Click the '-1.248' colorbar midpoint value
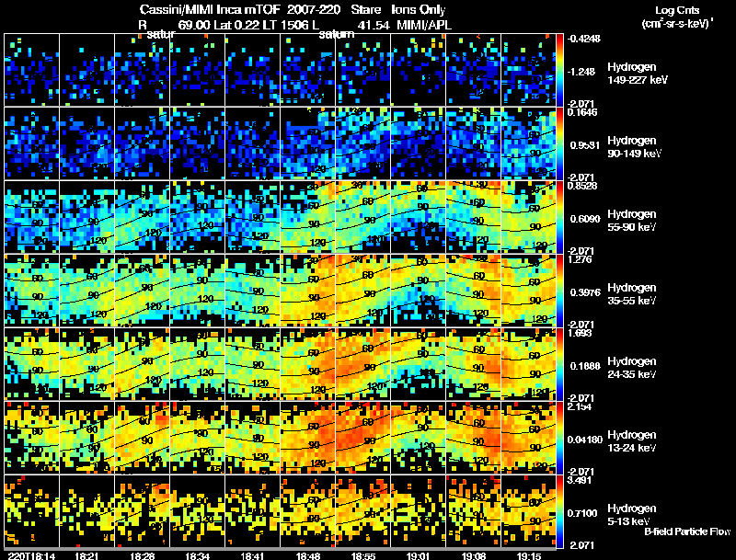This screenshot has width=736, height=560. [581, 72]
